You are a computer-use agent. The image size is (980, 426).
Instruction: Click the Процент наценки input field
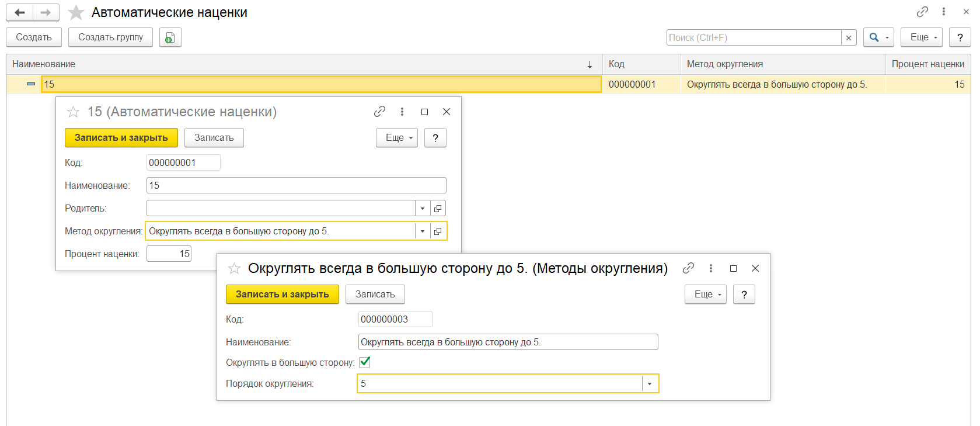[x=169, y=254]
